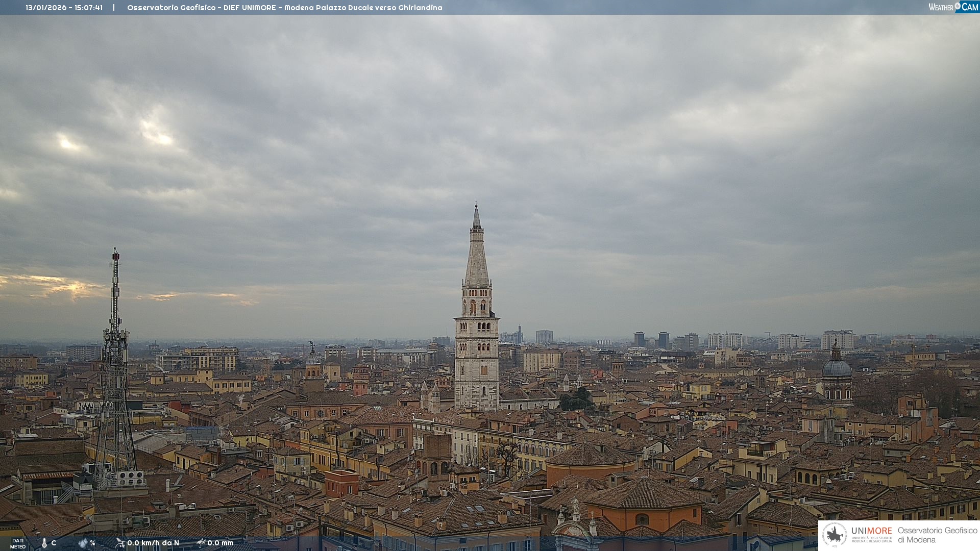The height and width of the screenshot is (551, 980).
Task: Click the UNIMORE university seal emblem
Action: [x=835, y=535]
